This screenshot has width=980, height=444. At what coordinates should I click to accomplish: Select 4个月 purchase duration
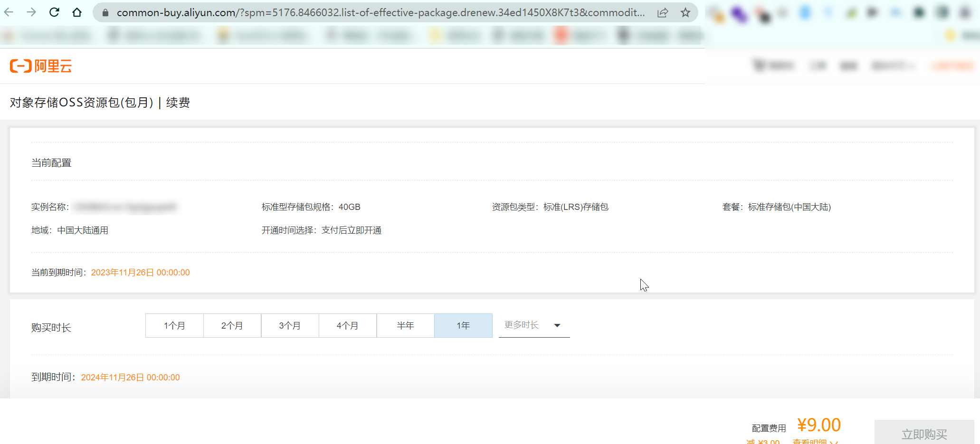[348, 326]
